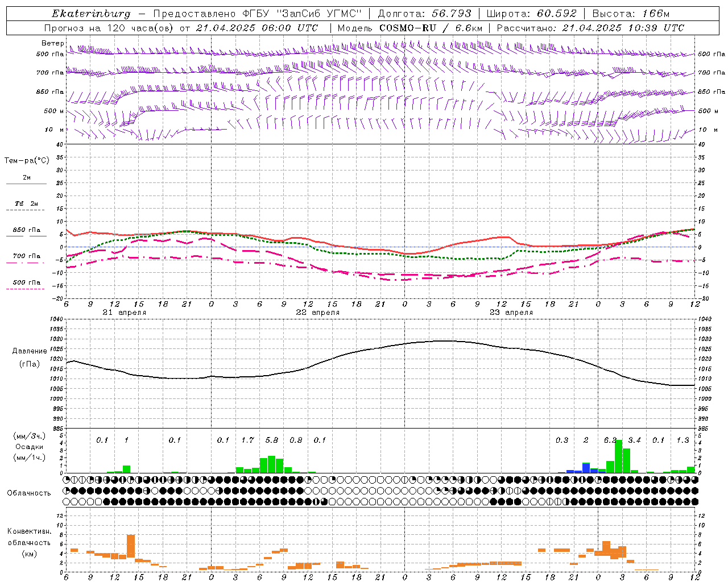Click the "Широта: 60.592" header value

point(532,14)
